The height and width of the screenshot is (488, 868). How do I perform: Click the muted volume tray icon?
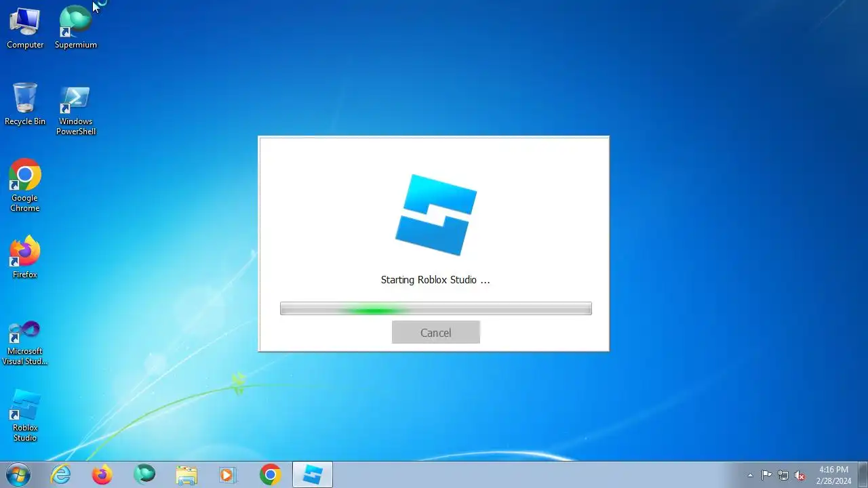pos(800,475)
